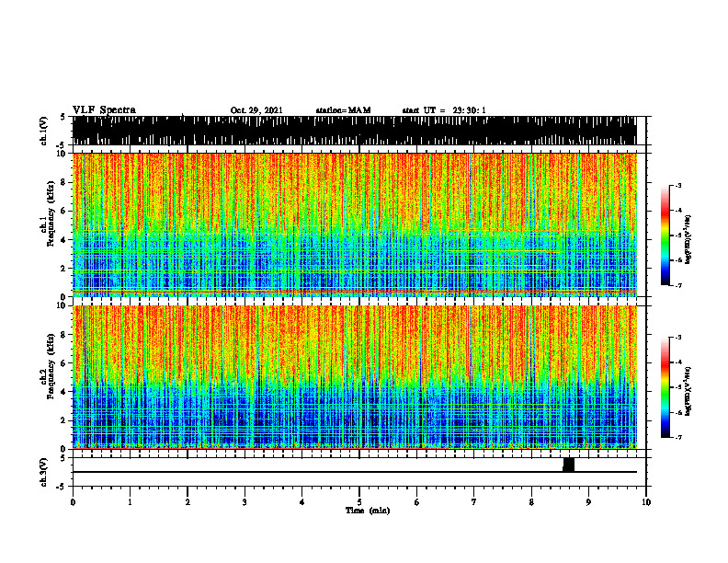728x563 pixels.
Task: Click the ch.1 log(PSD) color scale title
Action: 688,240
